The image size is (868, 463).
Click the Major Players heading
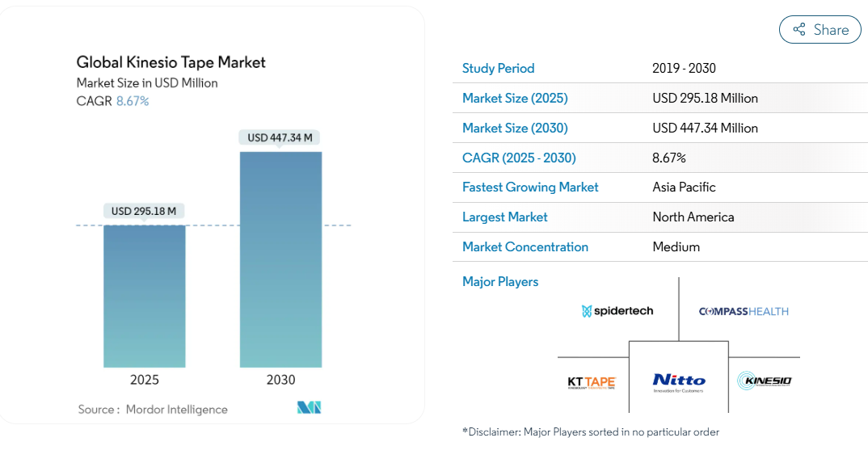click(x=500, y=281)
